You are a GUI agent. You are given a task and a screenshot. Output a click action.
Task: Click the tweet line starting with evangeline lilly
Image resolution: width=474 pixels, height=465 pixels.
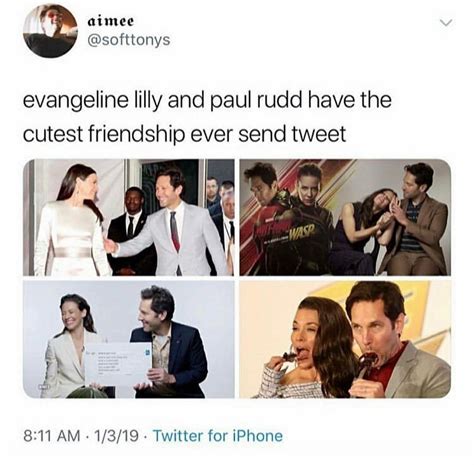click(207, 100)
